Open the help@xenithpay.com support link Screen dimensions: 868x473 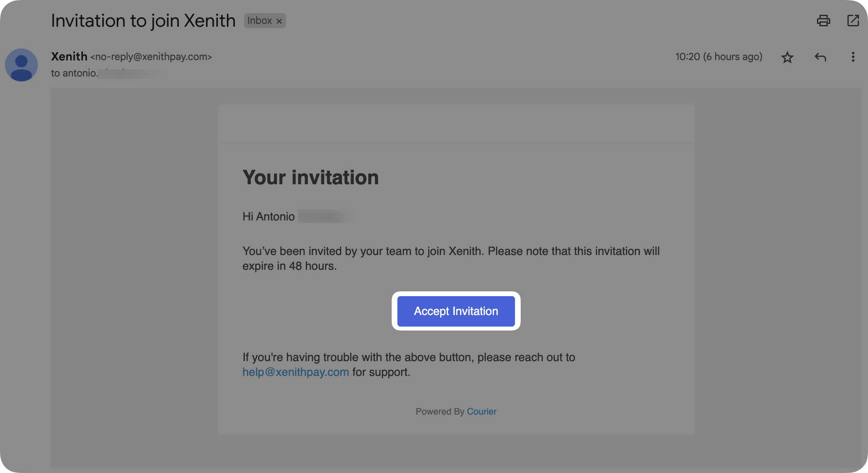click(295, 372)
